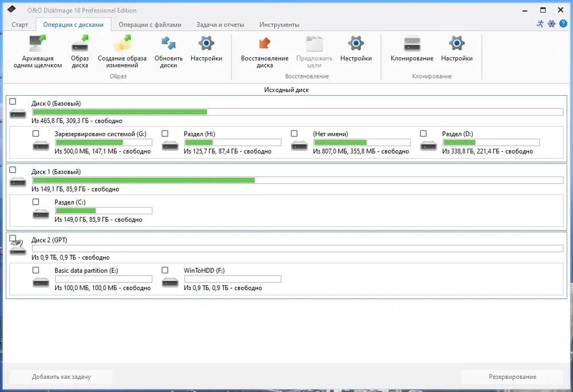Open the gear settings icon top right
The height and width of the screenshot is (392, 573).
(551, 24)
